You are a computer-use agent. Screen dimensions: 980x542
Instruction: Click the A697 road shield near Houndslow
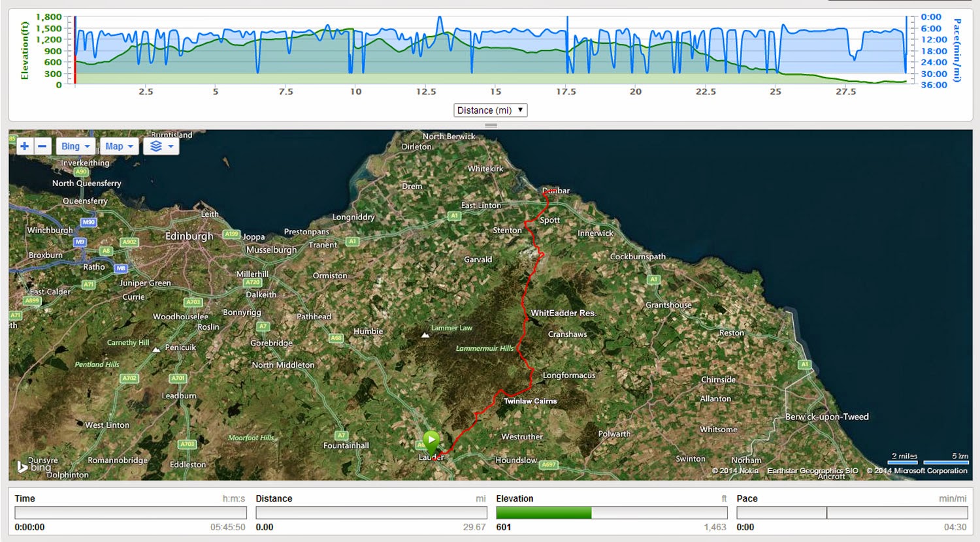(549, 464)
